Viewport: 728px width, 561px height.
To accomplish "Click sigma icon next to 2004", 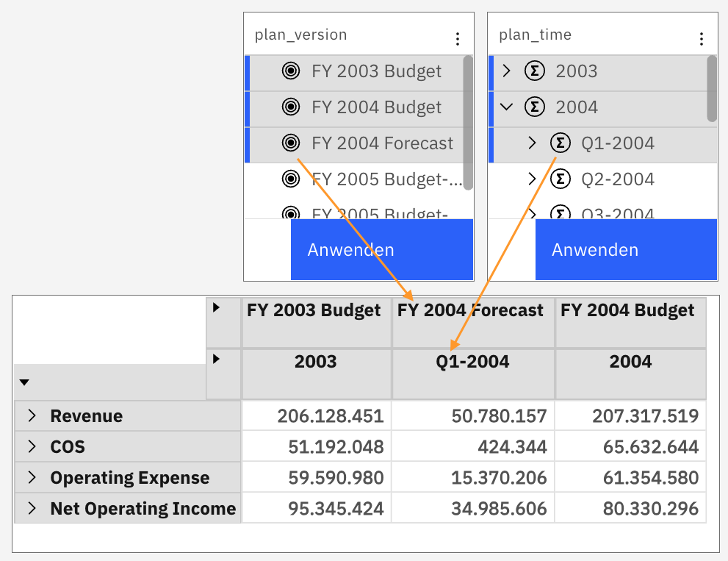I will click(x=535, y=107).
